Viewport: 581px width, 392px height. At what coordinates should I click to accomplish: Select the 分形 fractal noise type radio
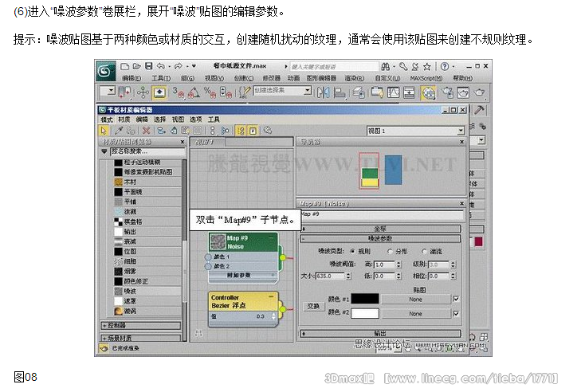pos(388,250)
